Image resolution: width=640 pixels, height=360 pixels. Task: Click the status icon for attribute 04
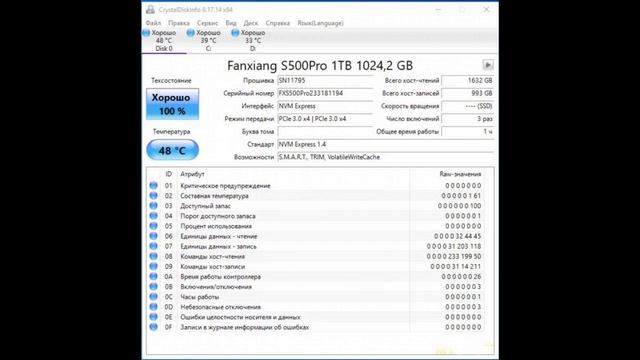153,216
